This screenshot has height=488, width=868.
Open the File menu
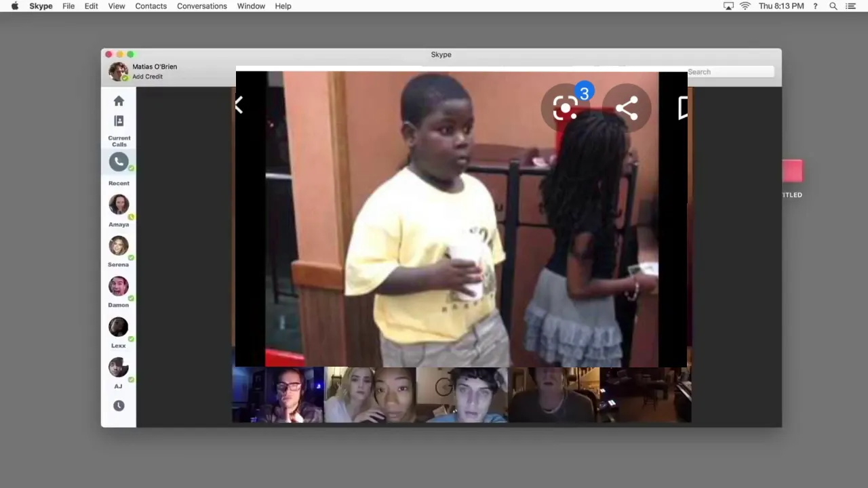pos(68,6)
